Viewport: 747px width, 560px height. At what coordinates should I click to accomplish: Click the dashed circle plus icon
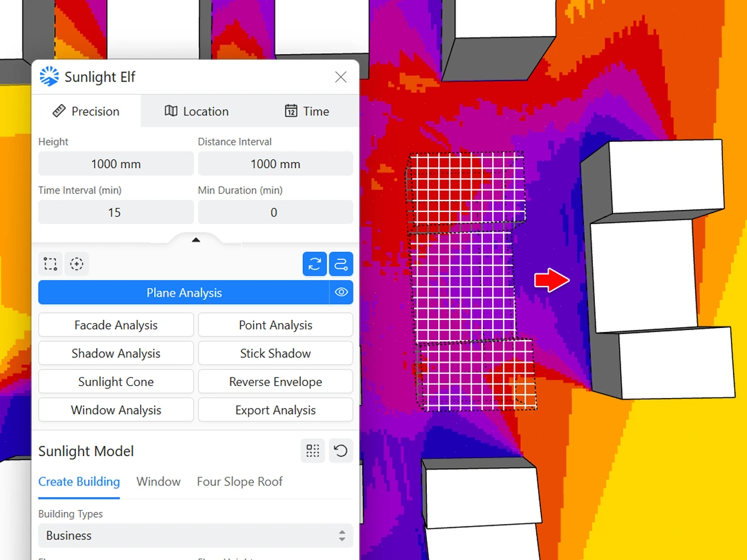click(x=77, y=264)
